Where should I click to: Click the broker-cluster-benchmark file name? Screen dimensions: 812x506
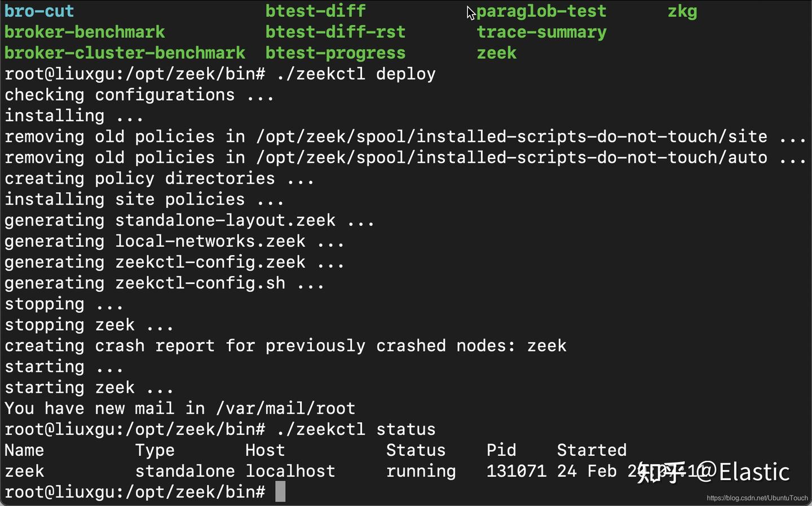125,53
